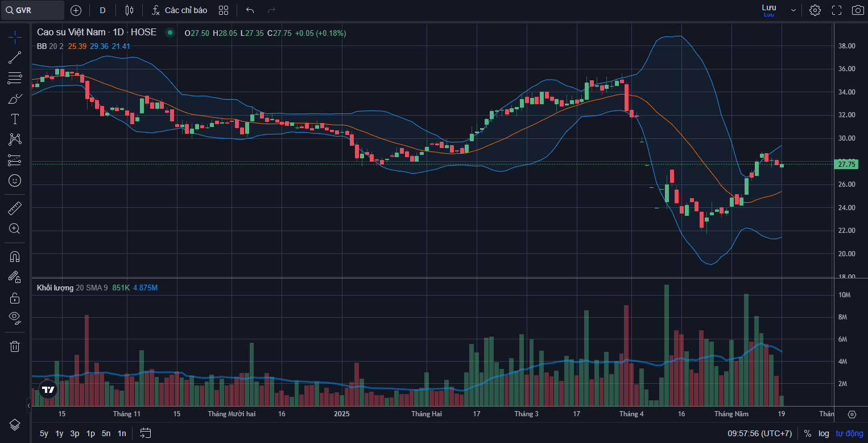Undo the last chart action
Screen dimensions: 868x443
pyautogui.click(x=250, y=10)
